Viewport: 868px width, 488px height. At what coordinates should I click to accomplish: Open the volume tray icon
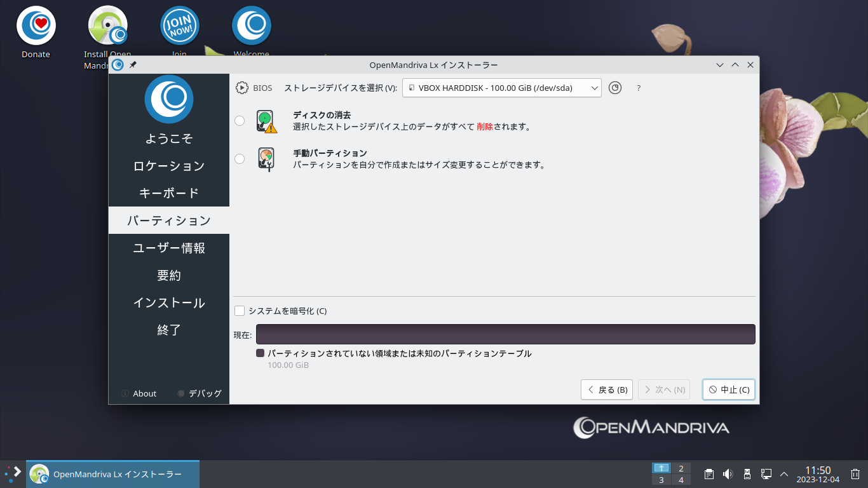728,474
